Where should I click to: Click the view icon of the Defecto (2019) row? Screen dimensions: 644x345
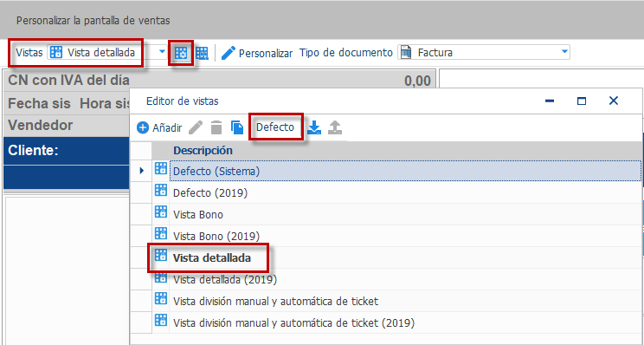[161, 190]
